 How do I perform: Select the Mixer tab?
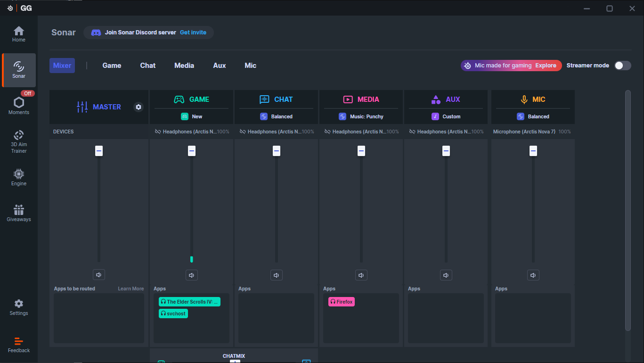[x=62, y=66]
